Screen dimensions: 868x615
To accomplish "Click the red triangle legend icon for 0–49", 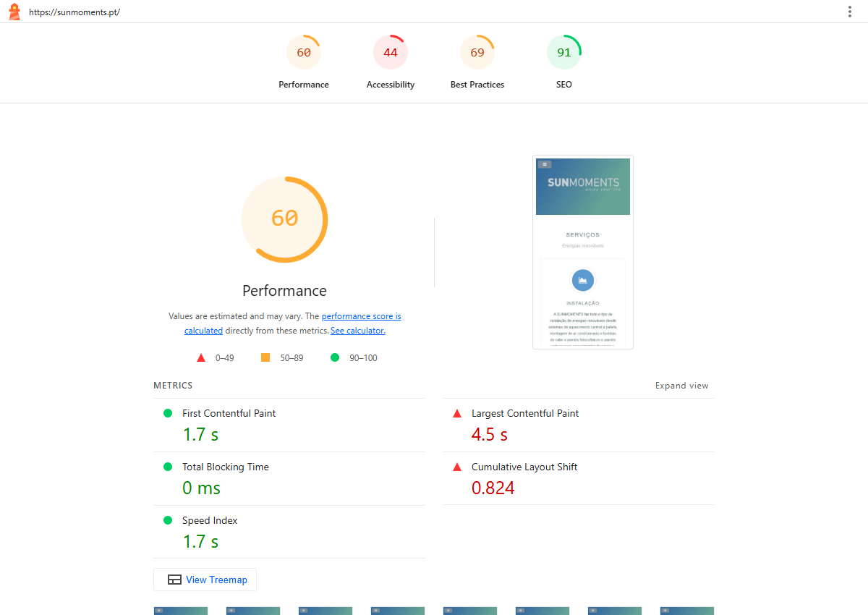I will (x=201, y=357).
